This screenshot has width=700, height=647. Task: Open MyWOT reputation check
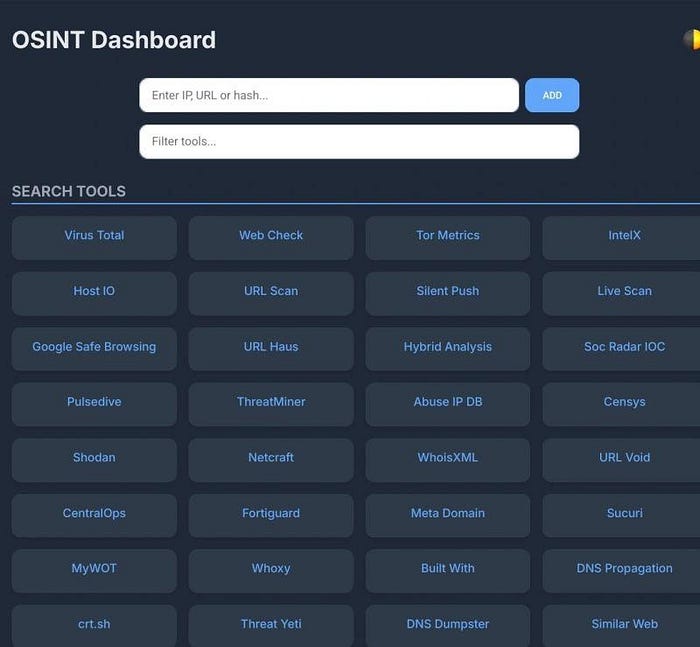tap(94, 571)
